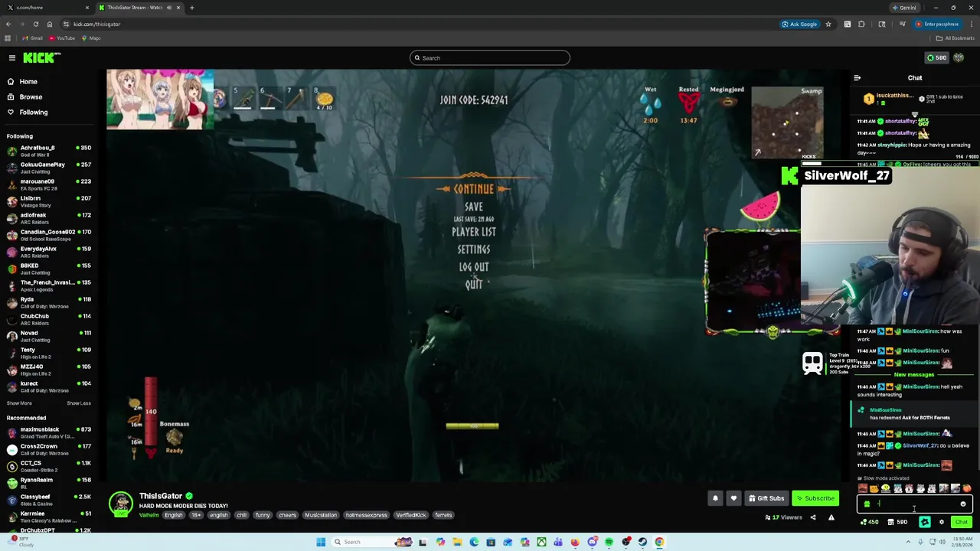
Task: Click the gift icon in chat input
Action: [867, 504]
